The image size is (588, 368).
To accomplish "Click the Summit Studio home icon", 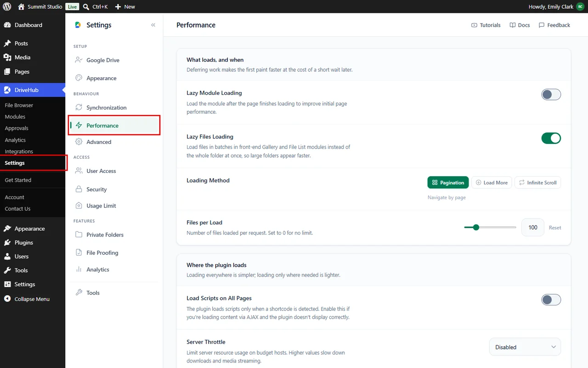I will (x=21, y=7).
